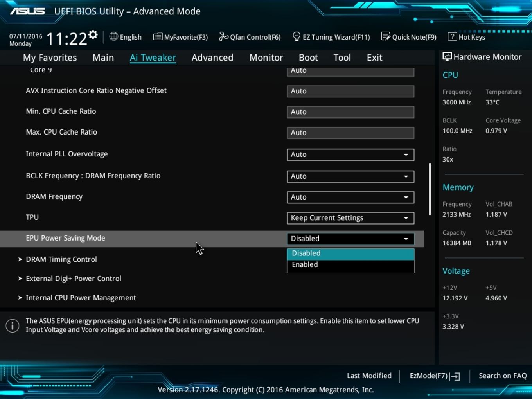Click the date 07/11/2016
Image resolution: width=532 pixels, height=399 pixels.
point(26,36)
